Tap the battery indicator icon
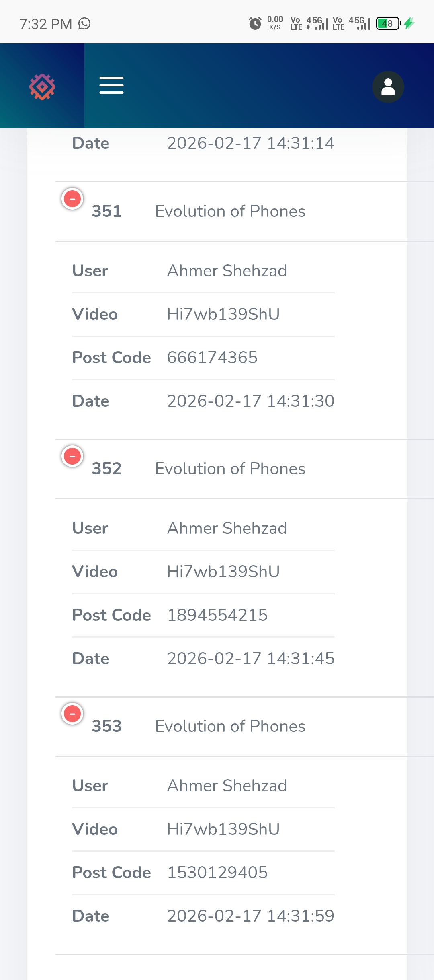The width and height of the screenshot is (434, 980). (x=388, y=23)
